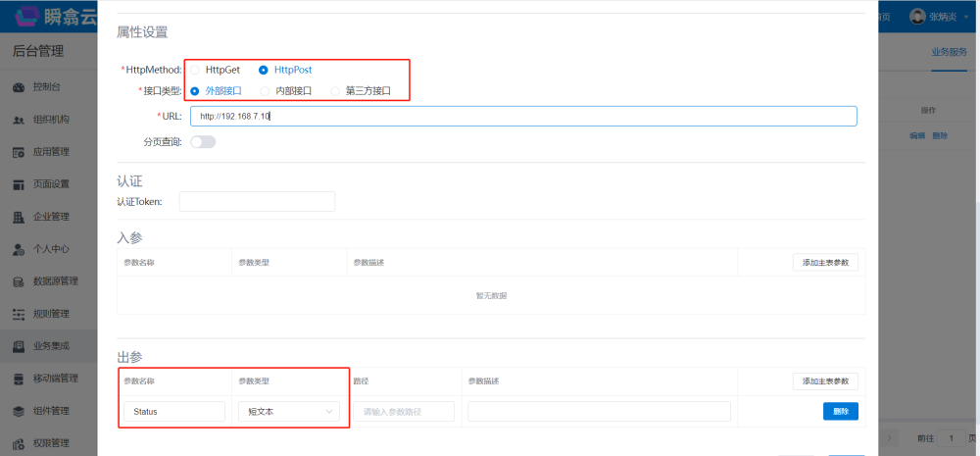Choose 内部接口 as the interface type
Viewport: 980px width, 456px height.
(x=266, y=90)
